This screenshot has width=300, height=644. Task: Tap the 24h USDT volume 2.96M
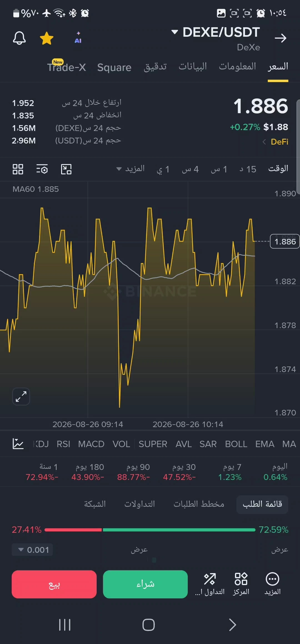pos(24,141)
